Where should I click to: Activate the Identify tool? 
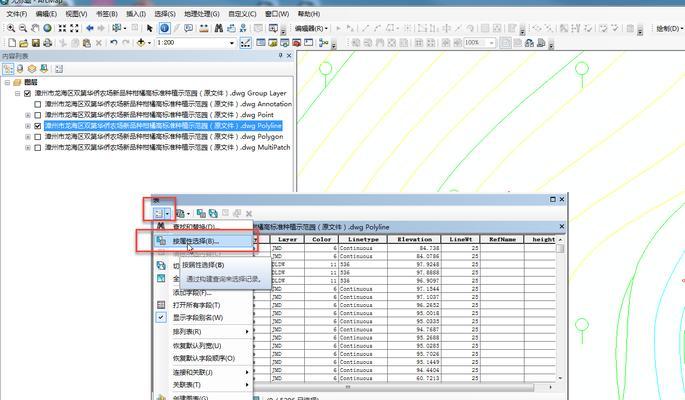pyautogui.click(x=164, y=28)
